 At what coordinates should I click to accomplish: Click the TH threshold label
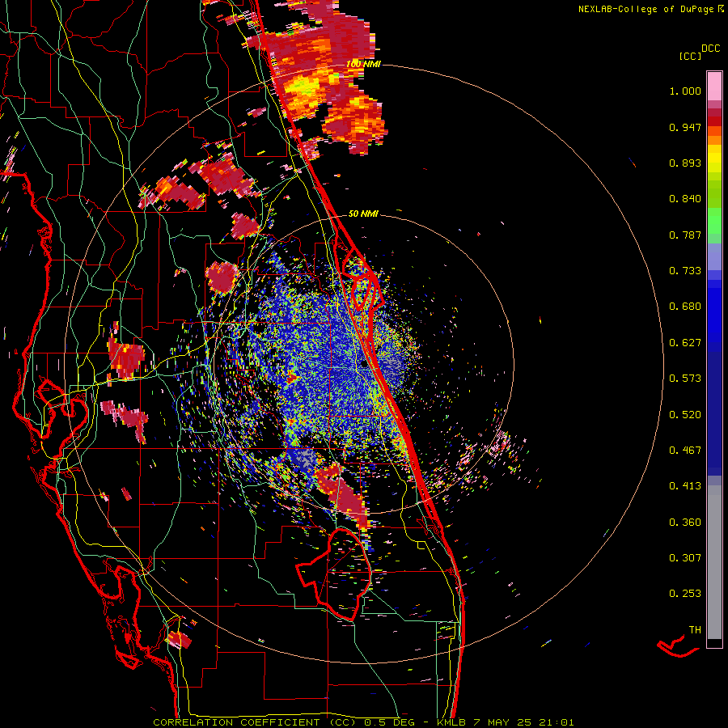coord(695,630)
